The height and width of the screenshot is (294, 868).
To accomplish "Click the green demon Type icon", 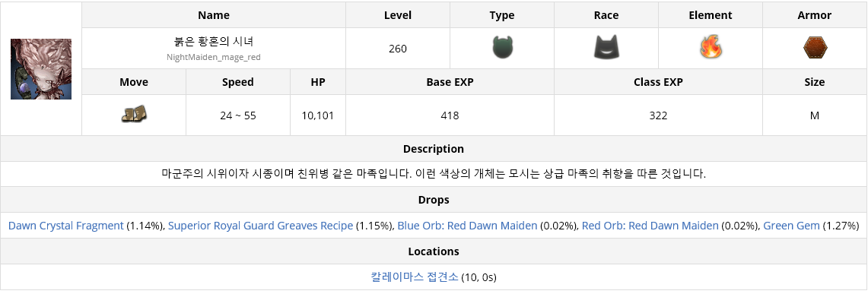I will pyautogui.click(x=502, y=48).
